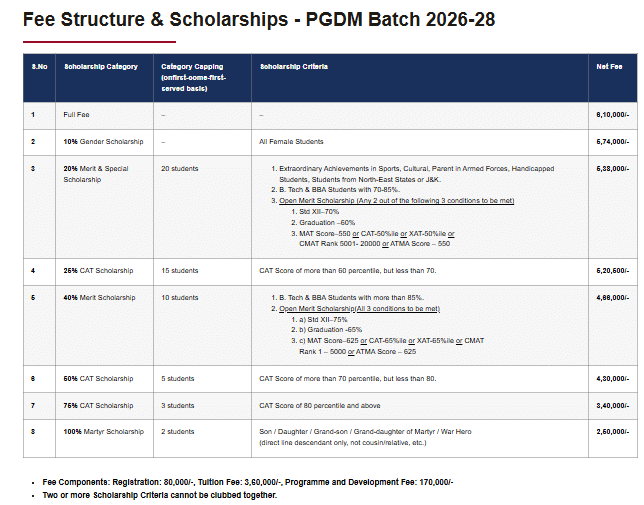Click the 25% CAT Scholarship category

(98, 270)
